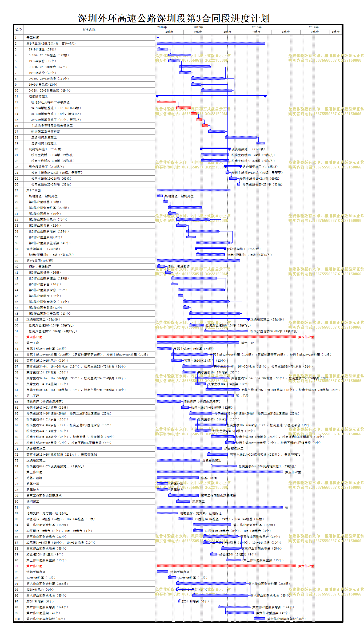Select task name 0#块施工及挂篮拼装
The height and width of the screenshot is (635, 364).
(x=46, y=132)
